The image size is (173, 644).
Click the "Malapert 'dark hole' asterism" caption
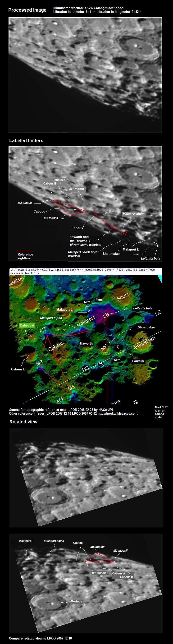pos(83,254)
